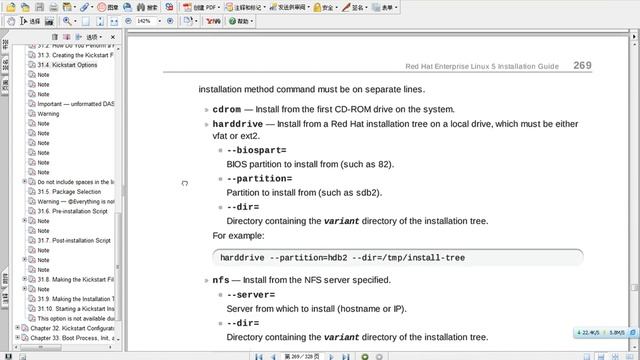Screen dimensions: 640x360
Task: Open the bookmarks panel Options dropdown
Action: point(94,37)
